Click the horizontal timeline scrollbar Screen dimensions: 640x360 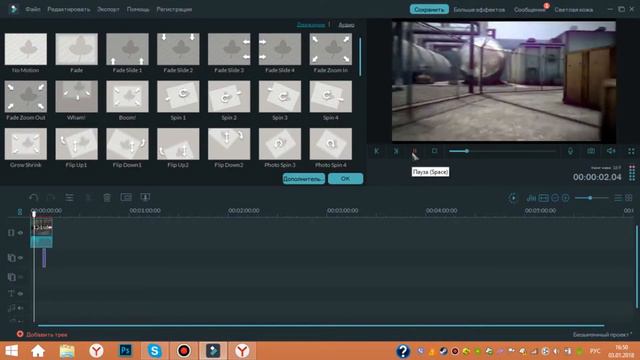click(x=321, y=326)
